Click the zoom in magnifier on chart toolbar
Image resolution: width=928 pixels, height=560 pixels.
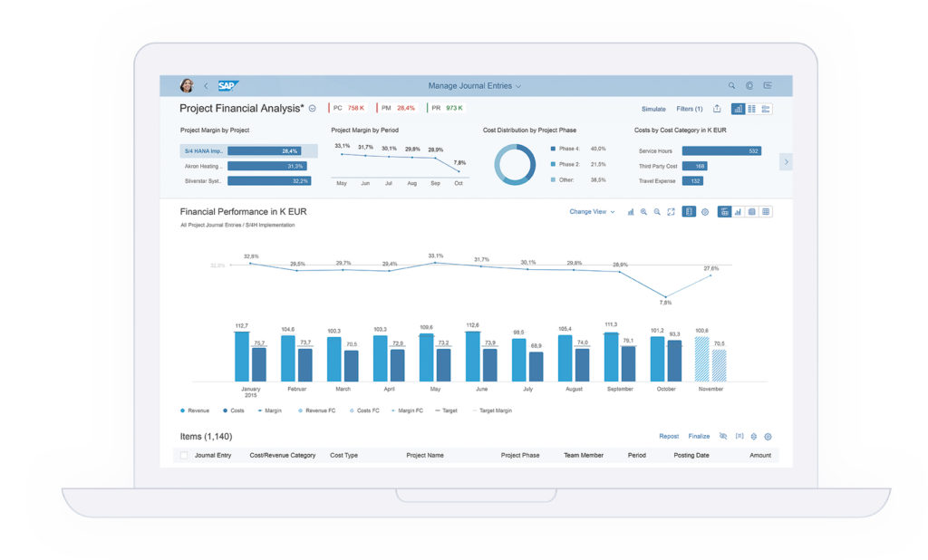point(643,212)
